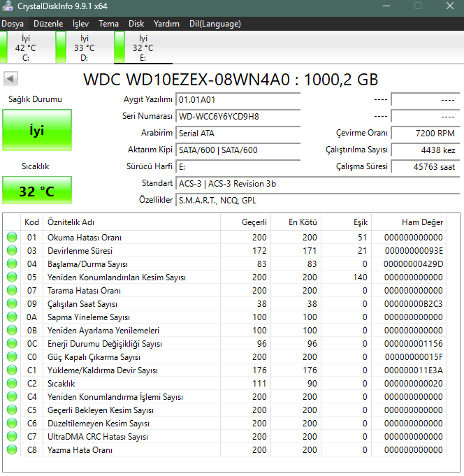Click the SATA/600 transfer mode field
This screenshot has width=464, height=476.
[238, 150]
